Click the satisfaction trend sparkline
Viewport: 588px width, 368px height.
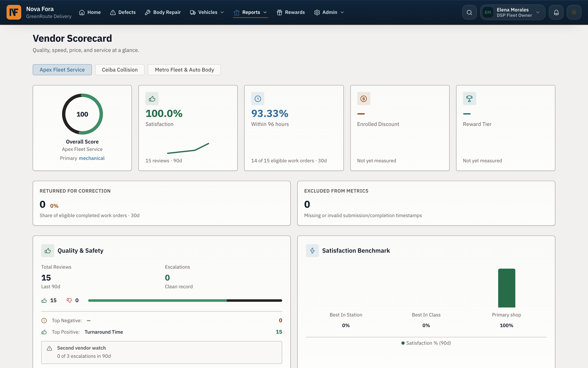pyautogui.click(x=188, y=148)
